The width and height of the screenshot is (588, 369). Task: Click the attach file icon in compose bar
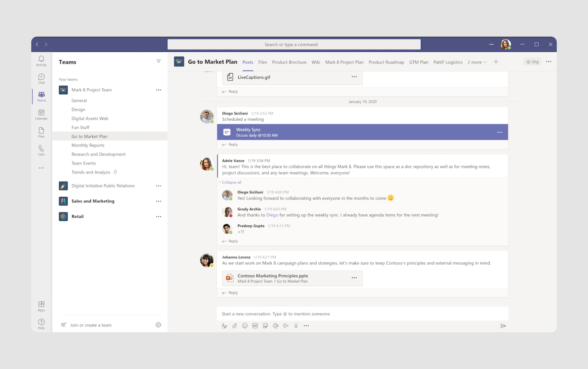[x=234, y=325]
